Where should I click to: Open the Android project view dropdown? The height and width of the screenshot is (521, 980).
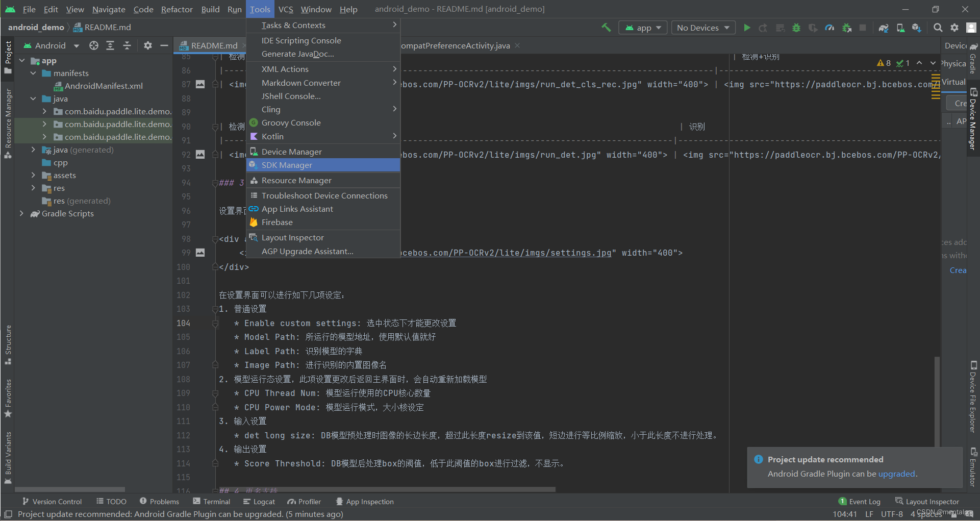[52, 45]
